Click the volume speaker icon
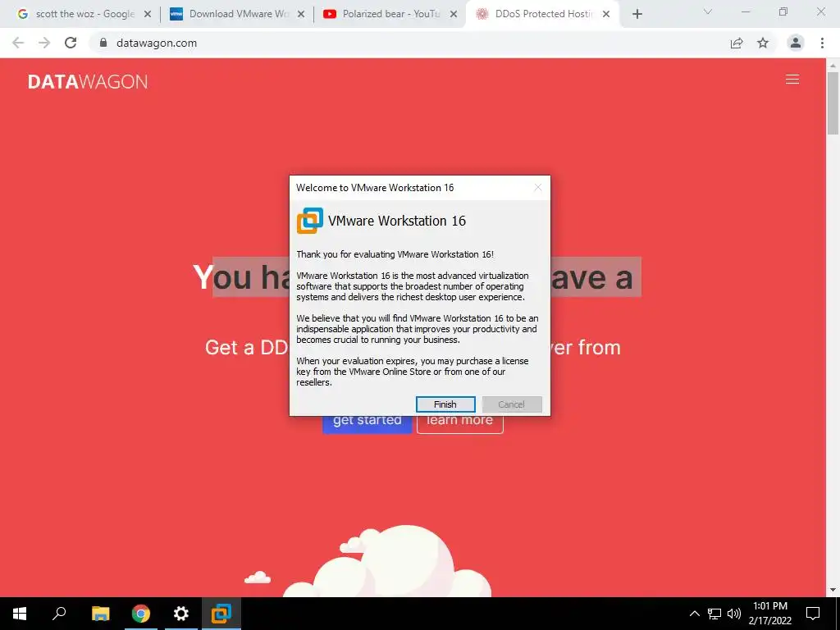The image size is (840, 630). pos(734,614)
